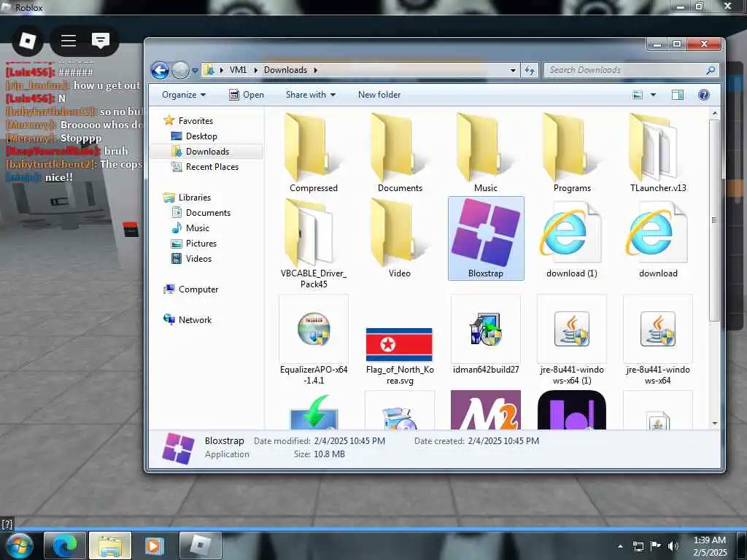Open the Roblox hamburger menu
This screenshot has width=747, height=560.
(68, 41)
